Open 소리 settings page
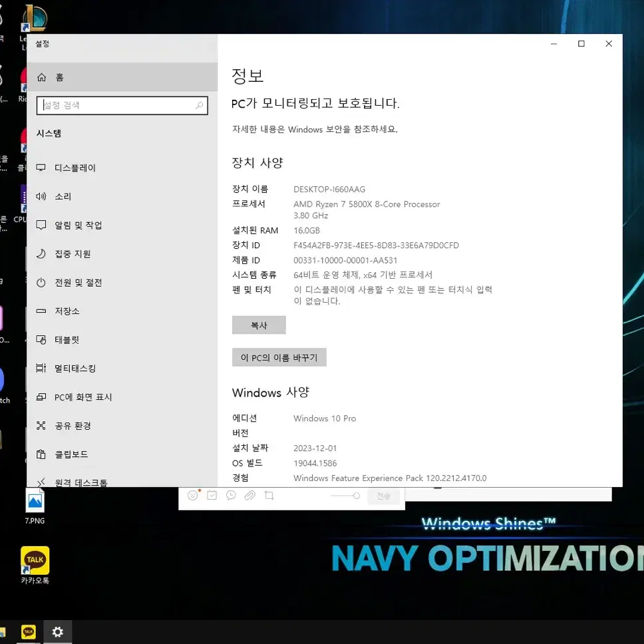 (122, 197)
